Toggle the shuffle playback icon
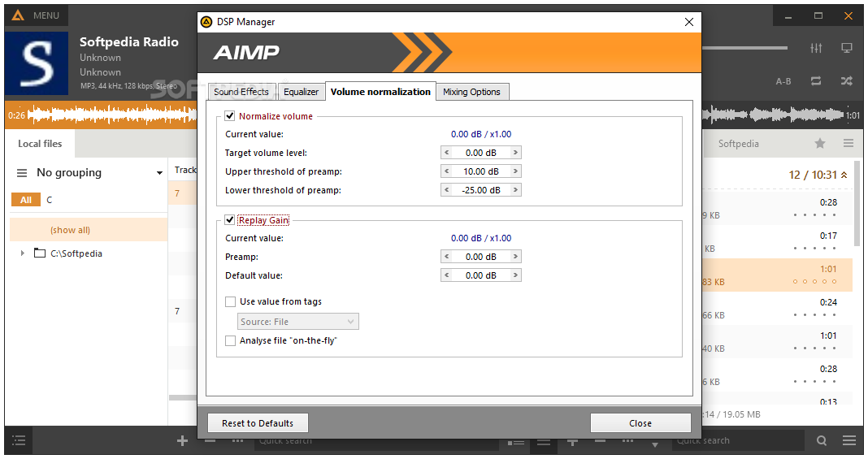Image resolution: width=868 pixels, height=459 pixels. [x=846, y=81]
